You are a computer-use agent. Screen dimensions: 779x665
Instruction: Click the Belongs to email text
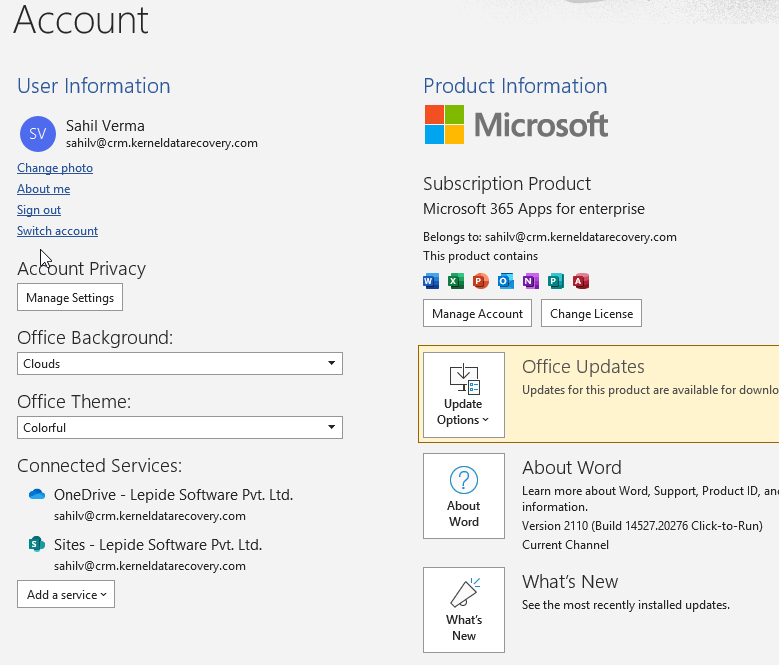tap(550, 237)
